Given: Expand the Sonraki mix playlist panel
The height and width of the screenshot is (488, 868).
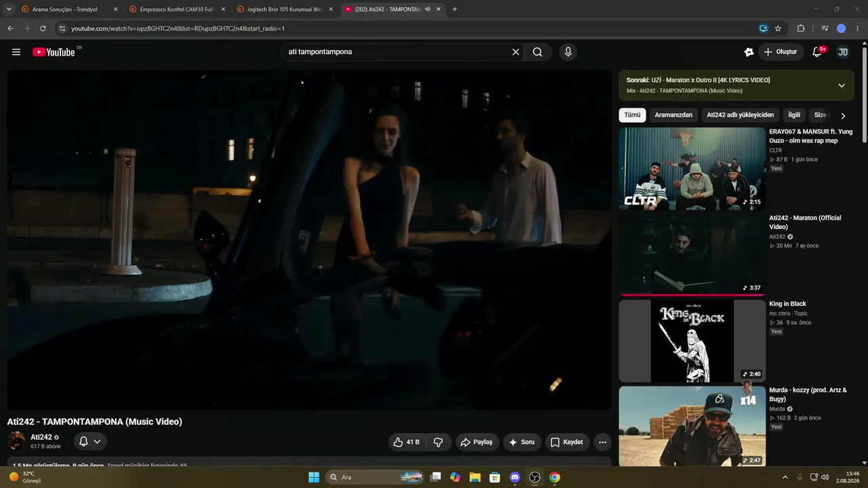Looking at the screenshot, I should [x=842, y=85].
